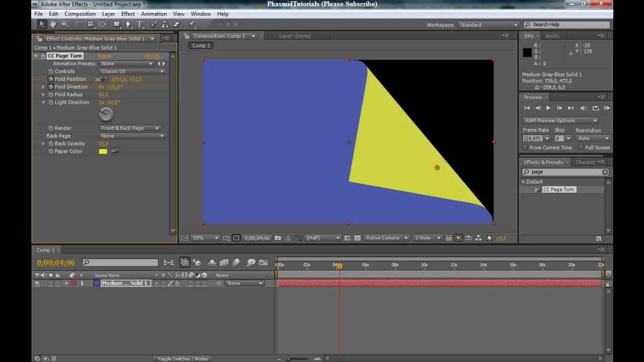The image size is (644, 362).
Task: Click the Light Direction angle dial
Action: [106, 115]
